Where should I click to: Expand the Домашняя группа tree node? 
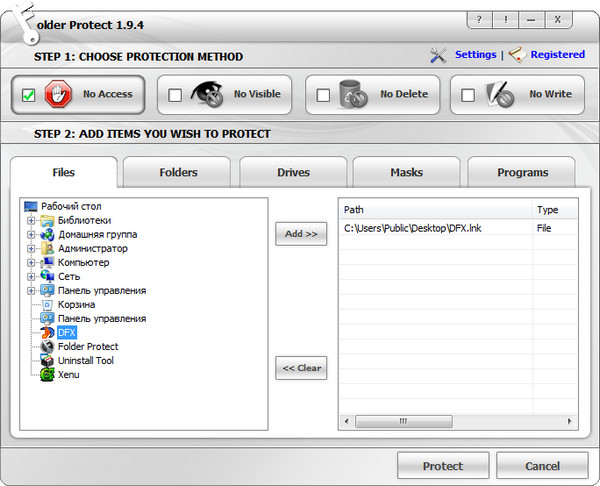click(x=31, y=235)
